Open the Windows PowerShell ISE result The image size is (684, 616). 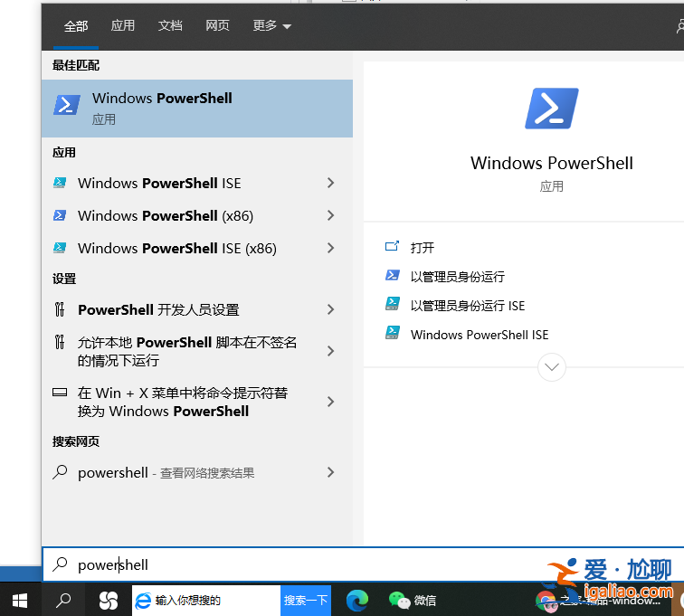(197, 183)
